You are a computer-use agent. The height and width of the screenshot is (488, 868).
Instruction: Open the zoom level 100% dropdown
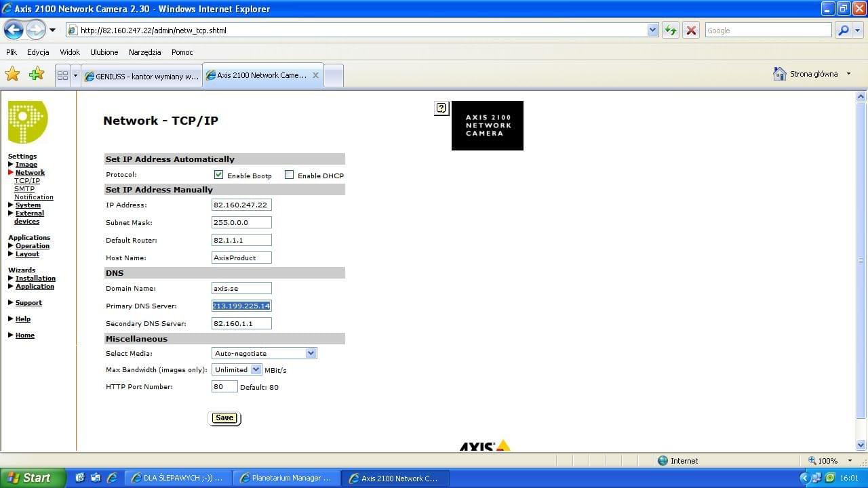tap(850, 461)
